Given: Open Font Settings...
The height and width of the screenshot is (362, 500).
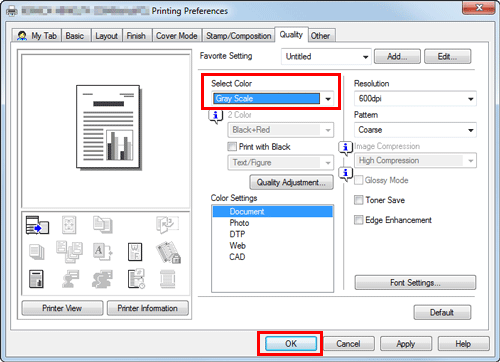Looking at the screenshot, I should tap(415, 283).
